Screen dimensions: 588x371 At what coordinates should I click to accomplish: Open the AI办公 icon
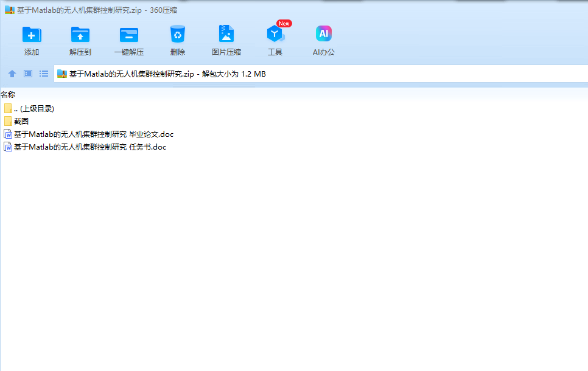point(324,33)
